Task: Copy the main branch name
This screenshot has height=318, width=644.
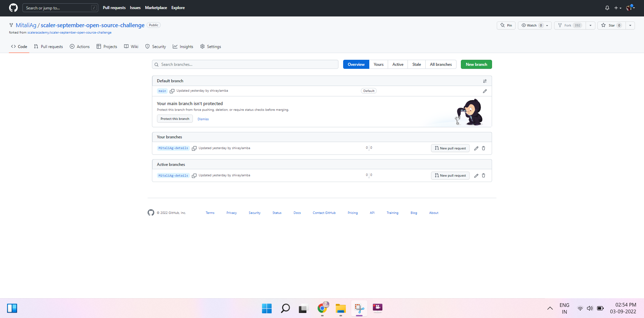Action: [x=172, y=91]
